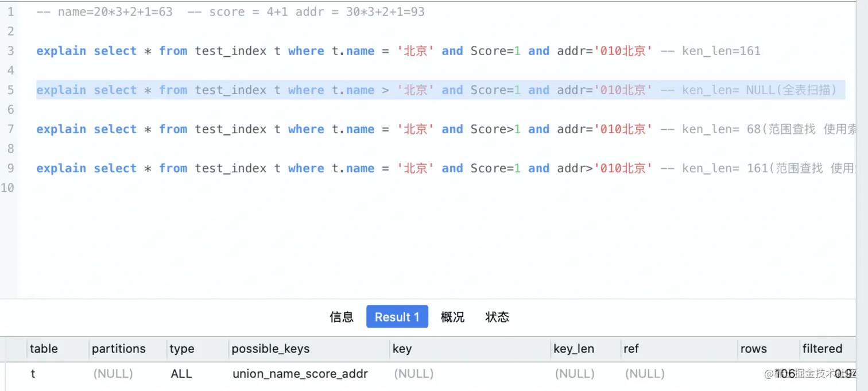Select the (NULL) cell under partitions
The image size is (868, 391).
tap(113, 374)
